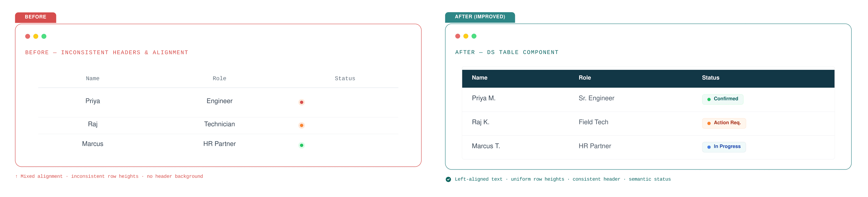
Task: Click the green checkmark icon beside Left-aligned text
Action: 448,179
